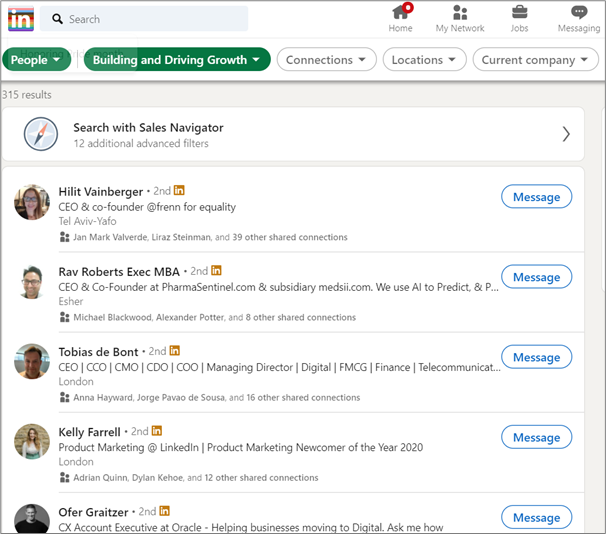Open Kelly Farrell's profile photo
606x534 pixels.
(x=32, y=441)
